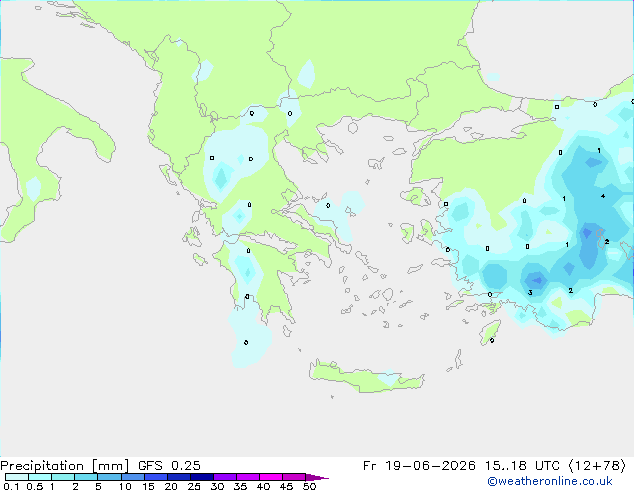Select the 2–5 mm legend color swatch
Image resolution: width=634 pixels, height=490 pixels.
pyautogui.click(x=86, y=477)
